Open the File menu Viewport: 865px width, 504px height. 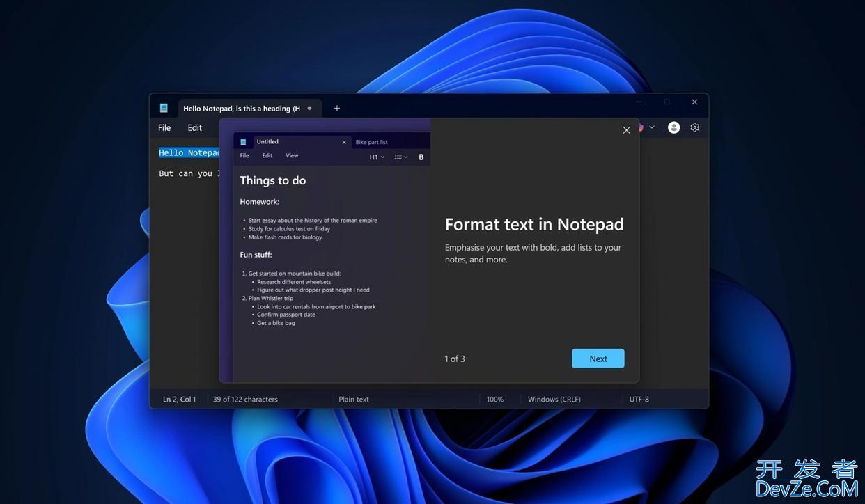pyautogui.click(x=164, y=127)
